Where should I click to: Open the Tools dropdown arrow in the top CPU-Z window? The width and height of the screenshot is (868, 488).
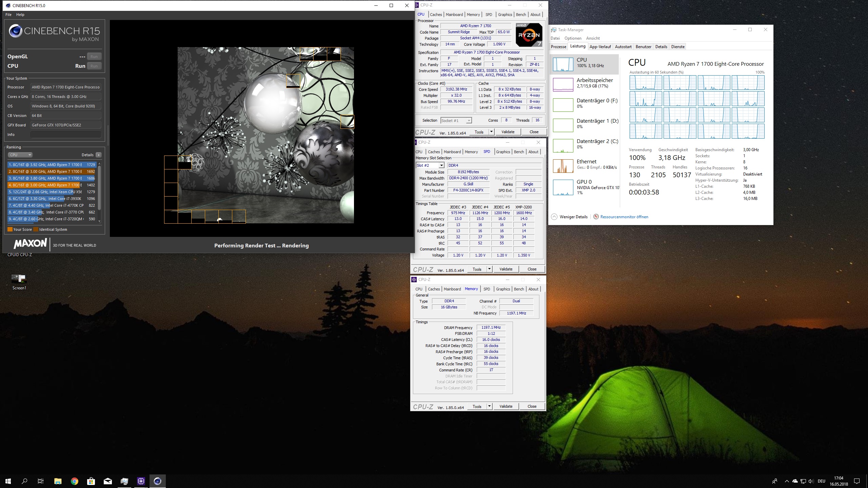pyautogui.click(x=491, y=132)
